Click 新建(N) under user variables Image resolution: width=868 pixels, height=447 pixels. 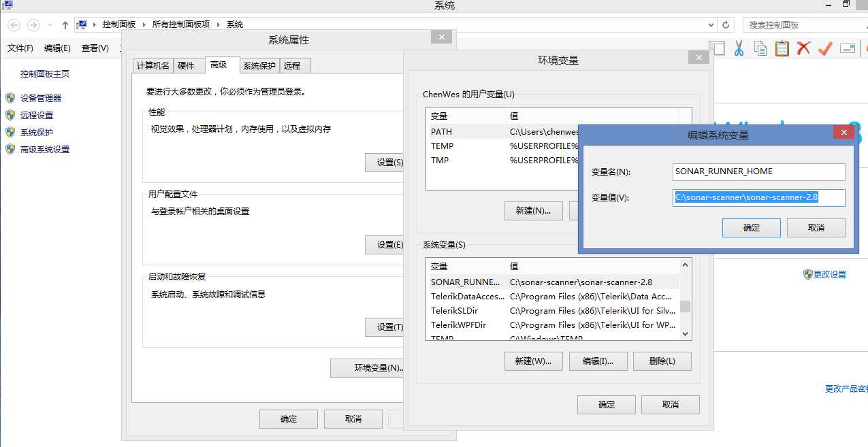[x=534, y=210]
